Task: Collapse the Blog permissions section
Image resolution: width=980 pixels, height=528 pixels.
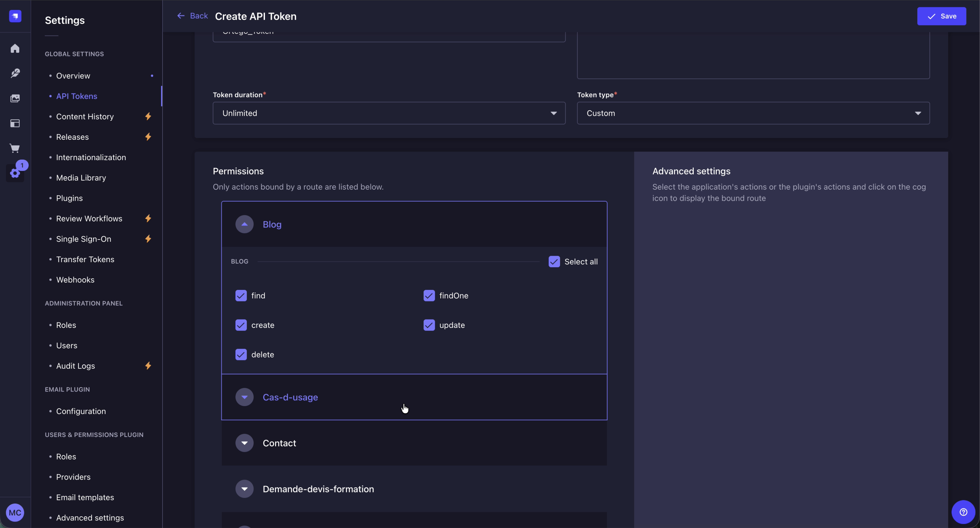Action: click(244, 224)
